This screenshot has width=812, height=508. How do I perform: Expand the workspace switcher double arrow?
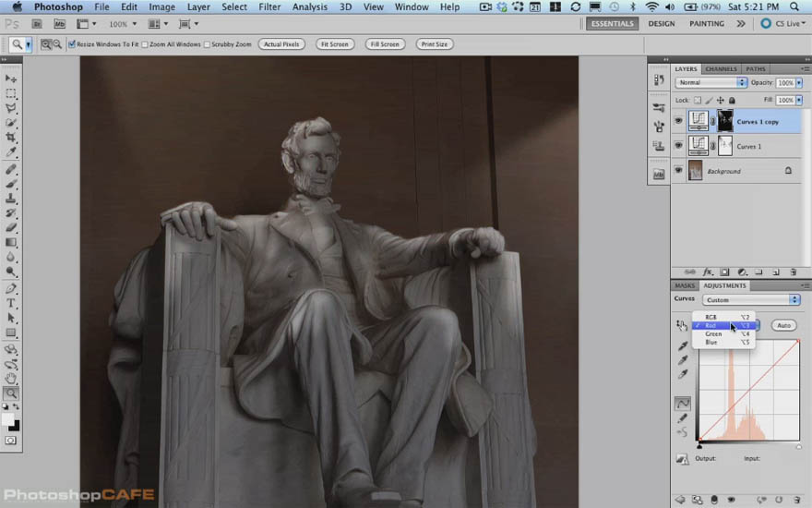741,23
